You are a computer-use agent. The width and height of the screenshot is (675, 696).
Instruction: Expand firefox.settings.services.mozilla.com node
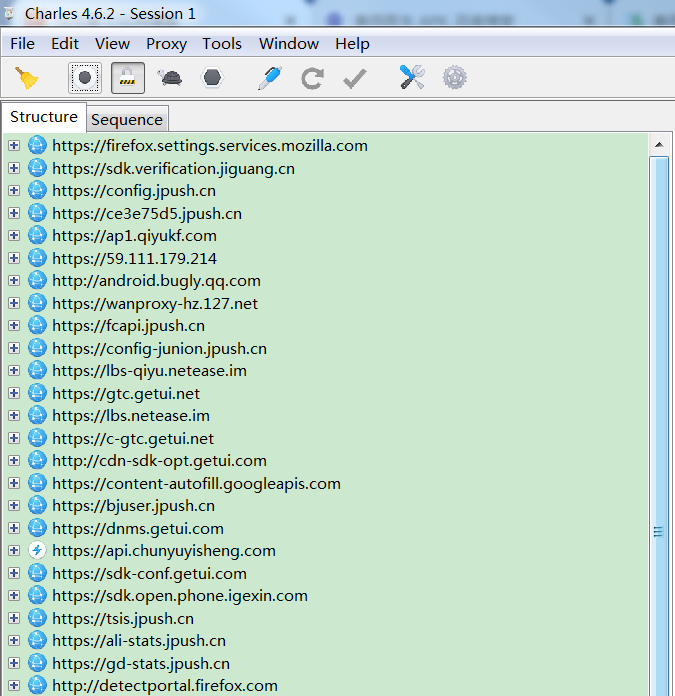pos(14,146)
